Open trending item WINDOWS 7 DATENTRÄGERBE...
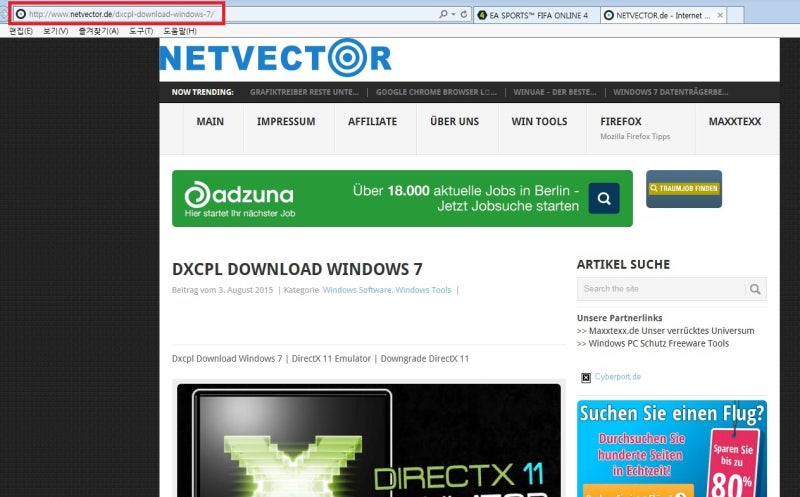This screenshot has height=497, width=800. coord(670,92)
